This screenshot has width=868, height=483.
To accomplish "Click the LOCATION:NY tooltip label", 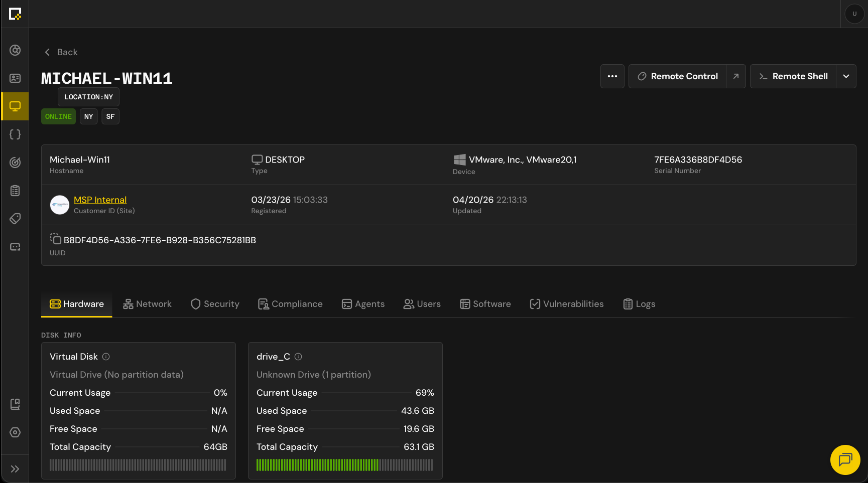I will [88, 97].
